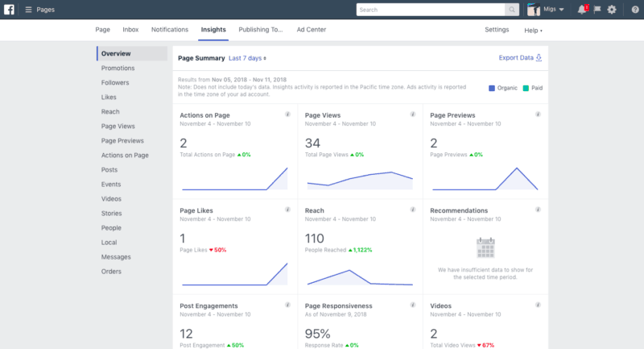Open Promotions in the sidebar
The width and height of the screenshot is (644, 349).
(118, 69)
